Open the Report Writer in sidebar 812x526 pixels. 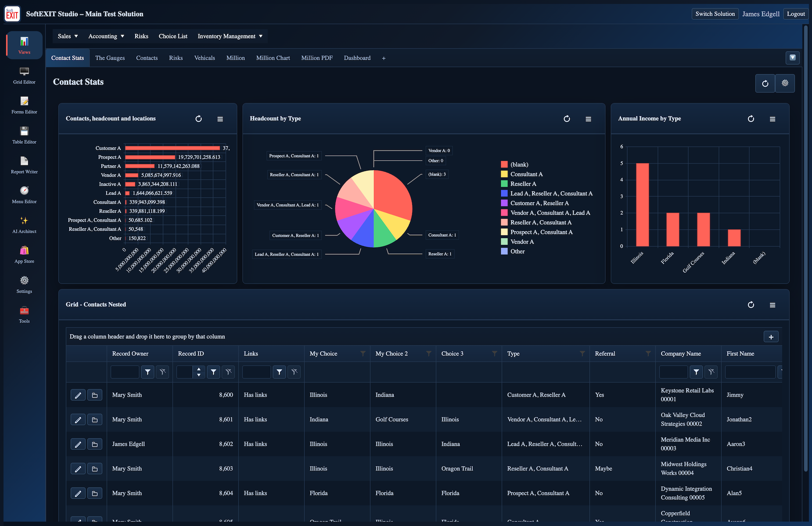click(24, 165)
